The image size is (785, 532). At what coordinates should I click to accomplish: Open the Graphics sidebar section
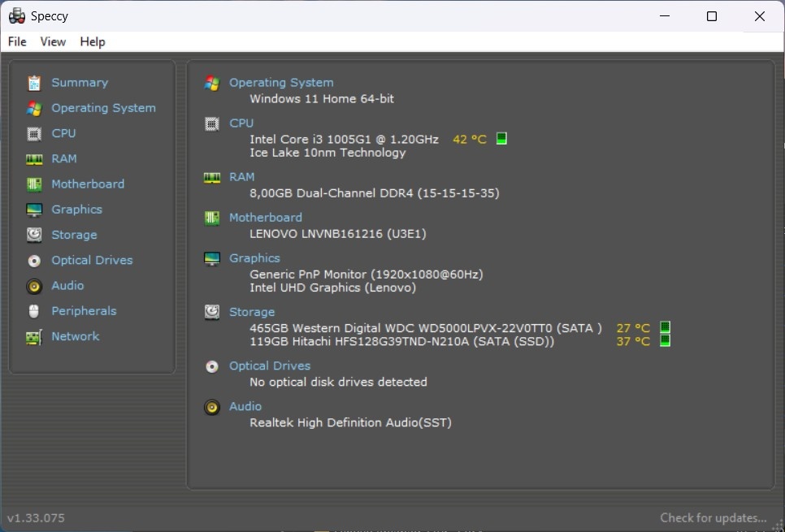[x=76, y=209]
